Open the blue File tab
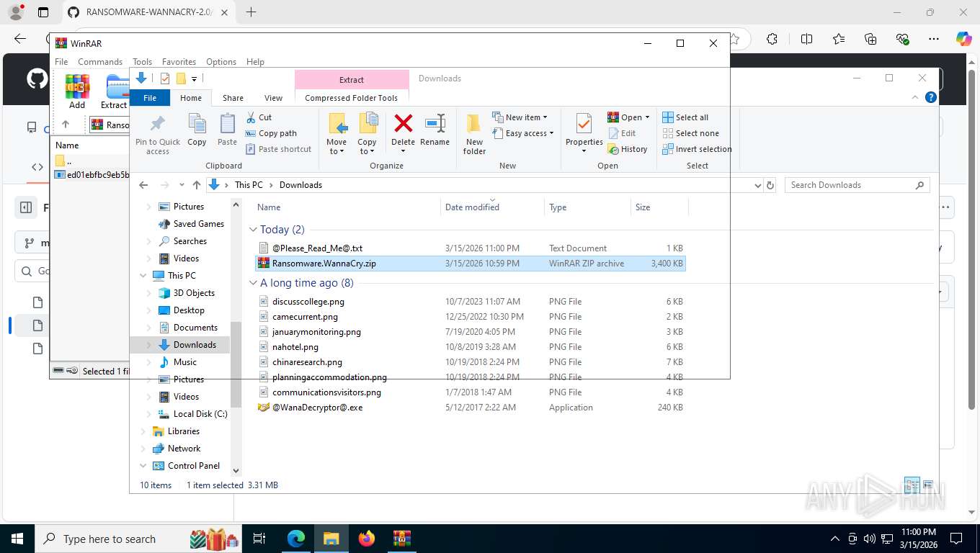 pos(150,98)
